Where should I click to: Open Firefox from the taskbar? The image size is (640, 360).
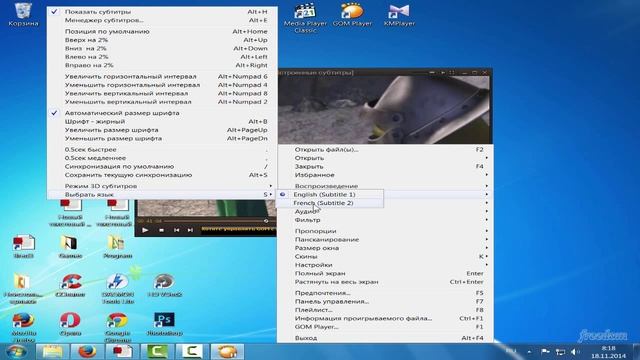tap(87, 351)
